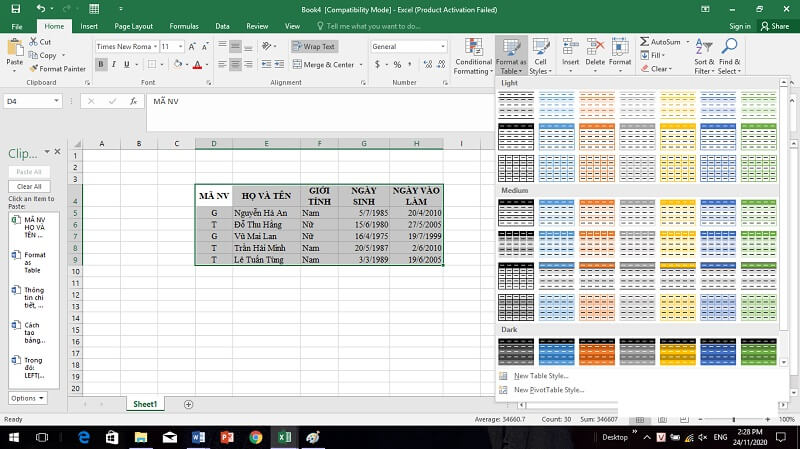Click the Insert Function fx icon

133,101
